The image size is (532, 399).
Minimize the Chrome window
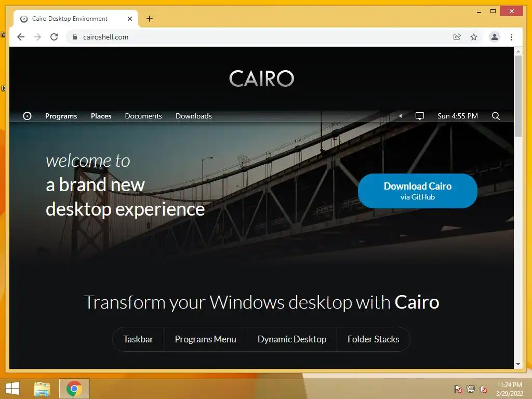tap(478, 11)
